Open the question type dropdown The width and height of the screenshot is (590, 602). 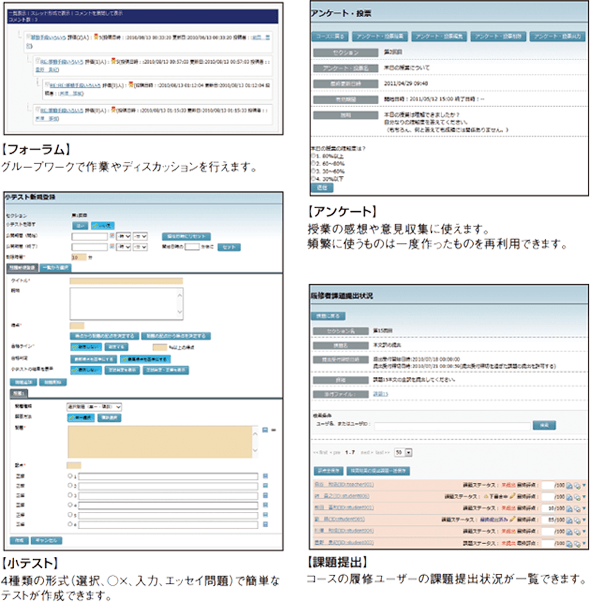tap(94, 407)
